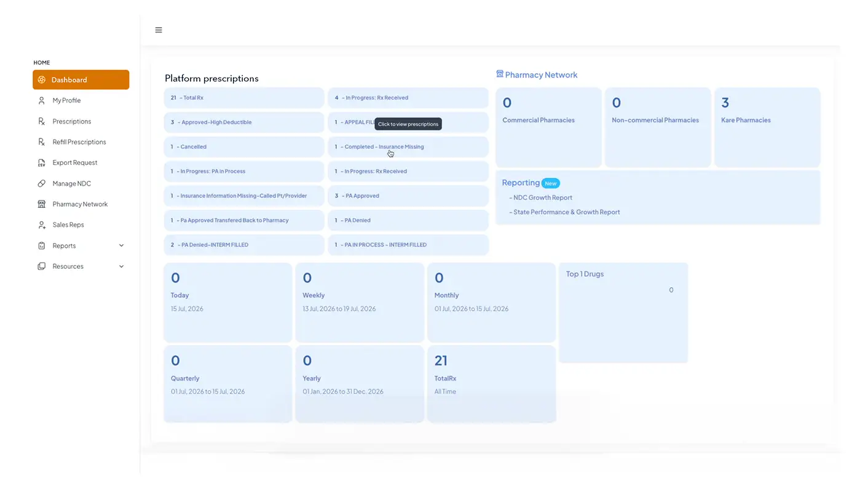The height and width of the screenshot is (489, 868).
Task: Open PA IN PROCESS - INTERM FILLED tile
Action: [408, 245]
